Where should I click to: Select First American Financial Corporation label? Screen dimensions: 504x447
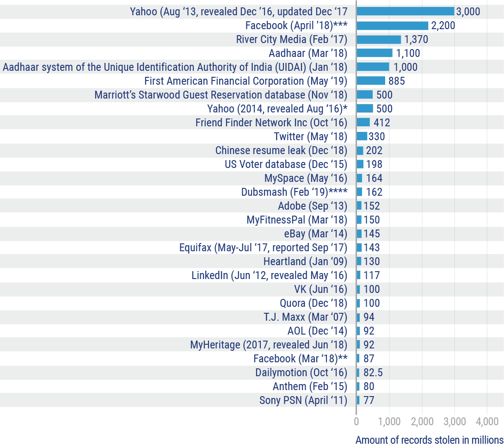pyautogui.click(x=246, y=81)
